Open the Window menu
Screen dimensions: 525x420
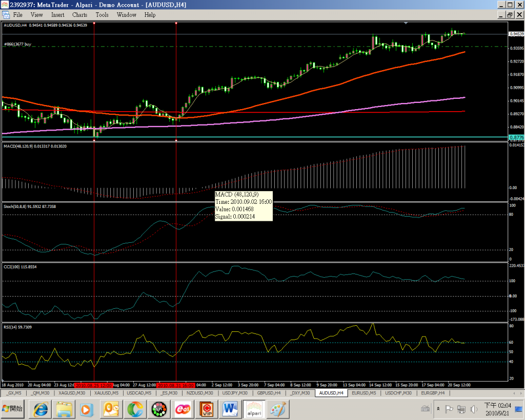(x=127, y=15)
